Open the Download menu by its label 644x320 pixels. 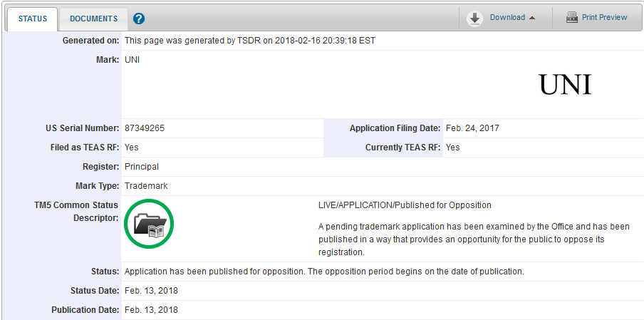[x=507, y=17]
